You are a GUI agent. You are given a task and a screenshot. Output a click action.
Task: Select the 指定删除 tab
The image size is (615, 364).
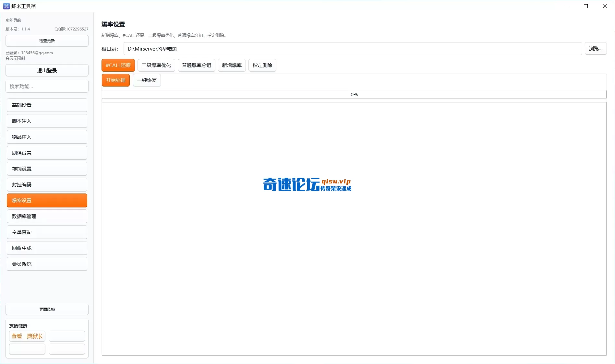click(x=262, y=65)
